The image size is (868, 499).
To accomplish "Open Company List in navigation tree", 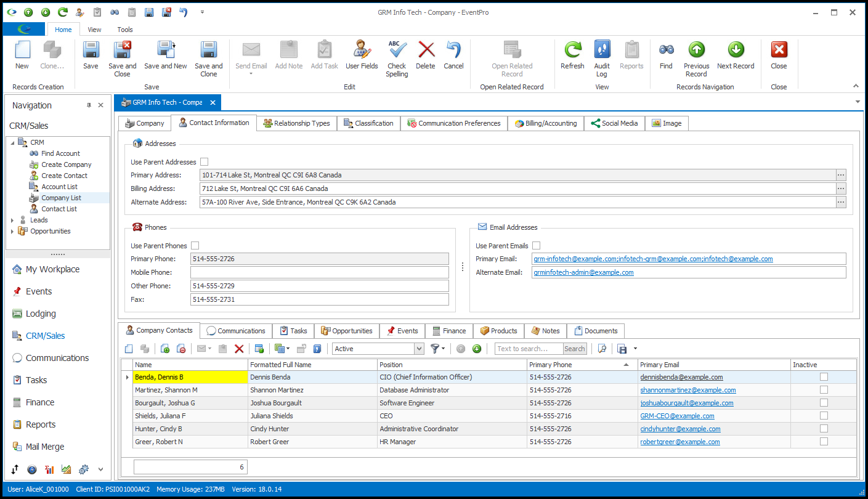I will click(61, 198).
